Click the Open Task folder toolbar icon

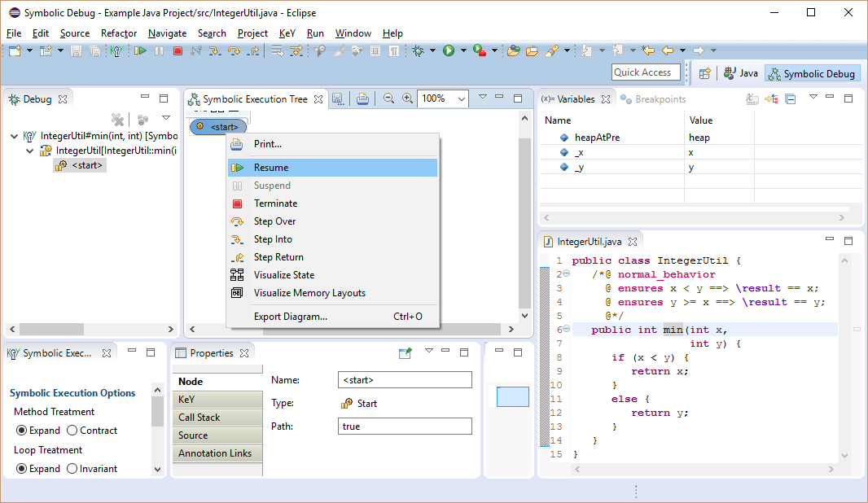pyautogui.click(x=532, y=51)
